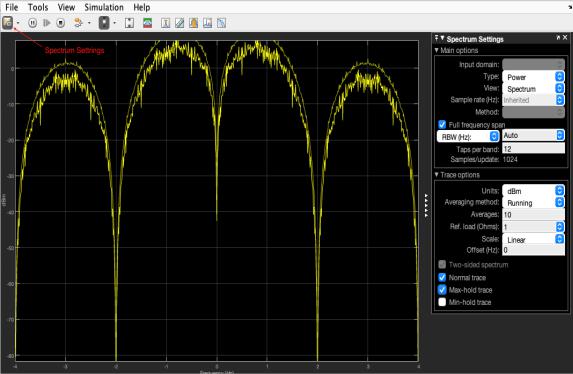The width and height of the screenshot is (573, 374).
Task: Open the Method dropdown
Action: (x=533, y=112)
